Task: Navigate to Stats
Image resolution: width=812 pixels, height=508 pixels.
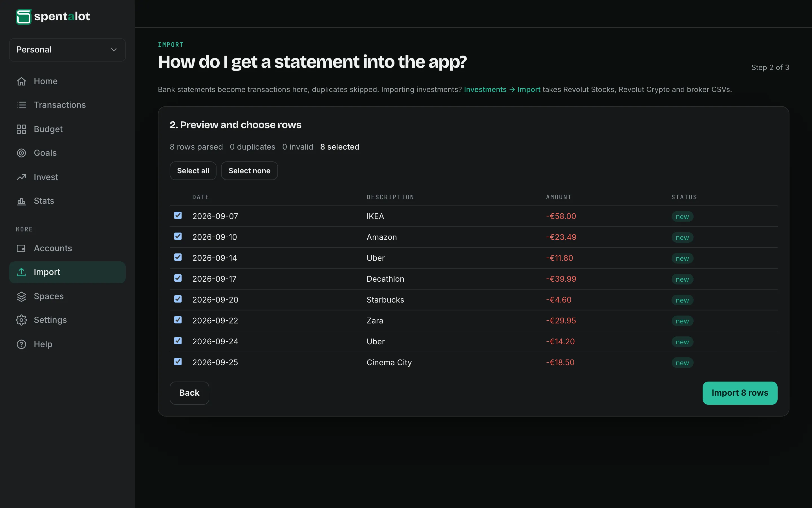Action: [67, 201]
